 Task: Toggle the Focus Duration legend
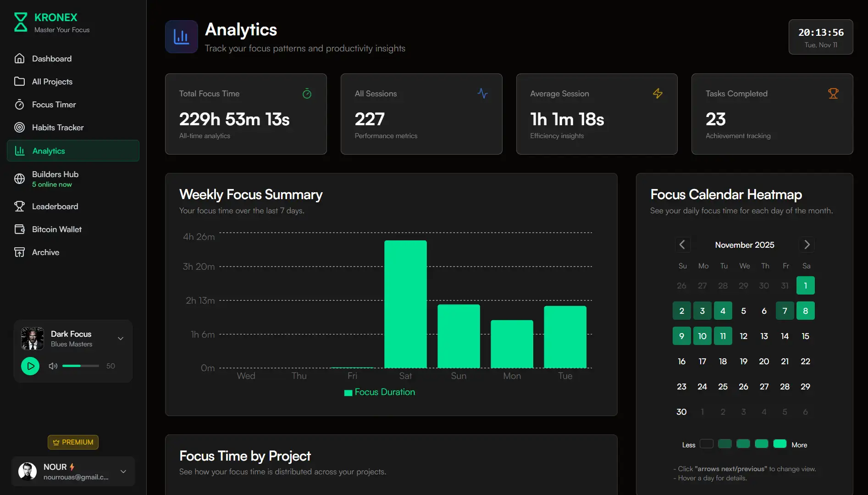[379, 392]
